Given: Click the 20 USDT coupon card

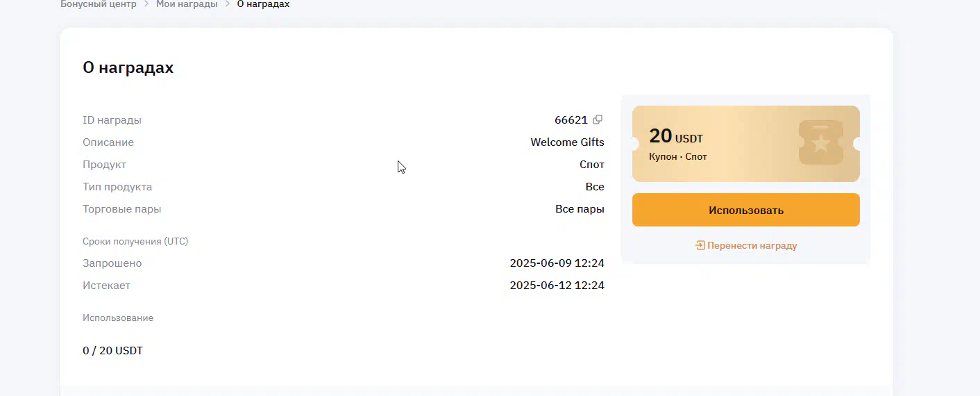Looking at the screenshot, I should point(746,144).
